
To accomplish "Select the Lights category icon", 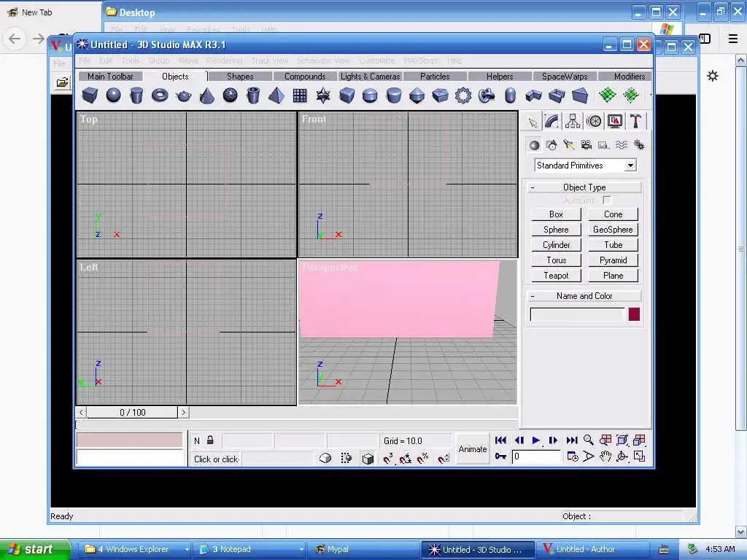I will pos(569,145).
